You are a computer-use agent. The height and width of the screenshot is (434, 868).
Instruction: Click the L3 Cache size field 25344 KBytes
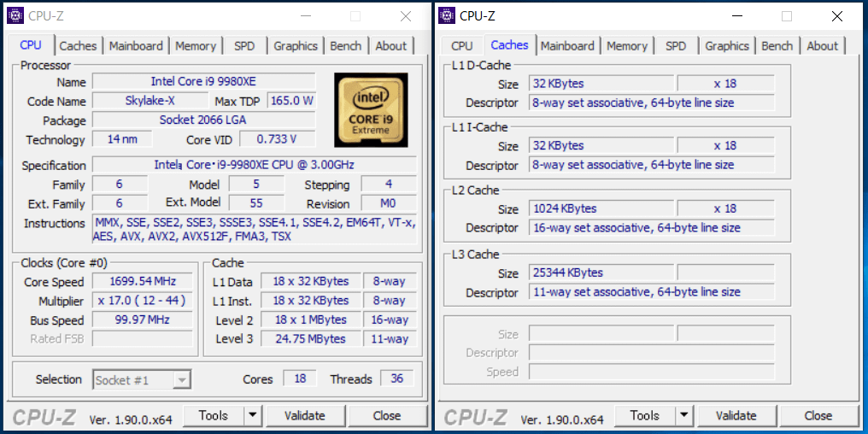[601, 273]
